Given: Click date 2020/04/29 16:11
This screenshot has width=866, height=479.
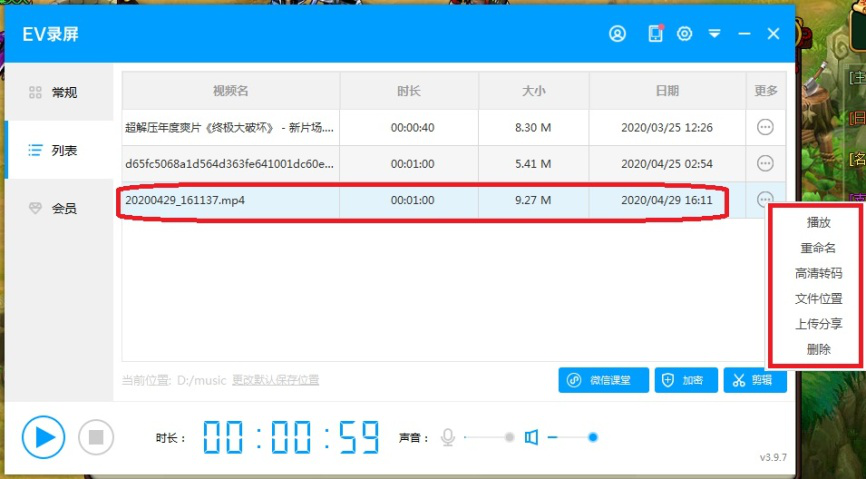Looking at the screenshot, I should tap(667, 200).
